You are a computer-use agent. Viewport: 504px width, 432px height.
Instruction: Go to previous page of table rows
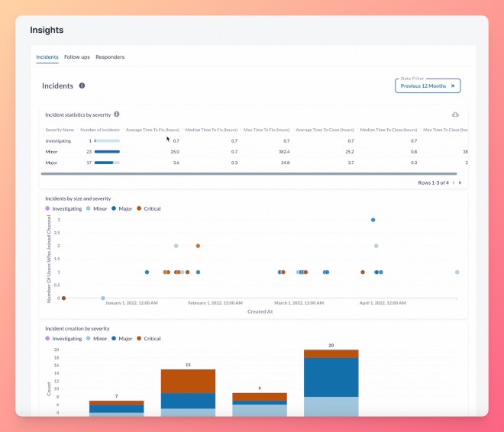[x=453, y=182]
